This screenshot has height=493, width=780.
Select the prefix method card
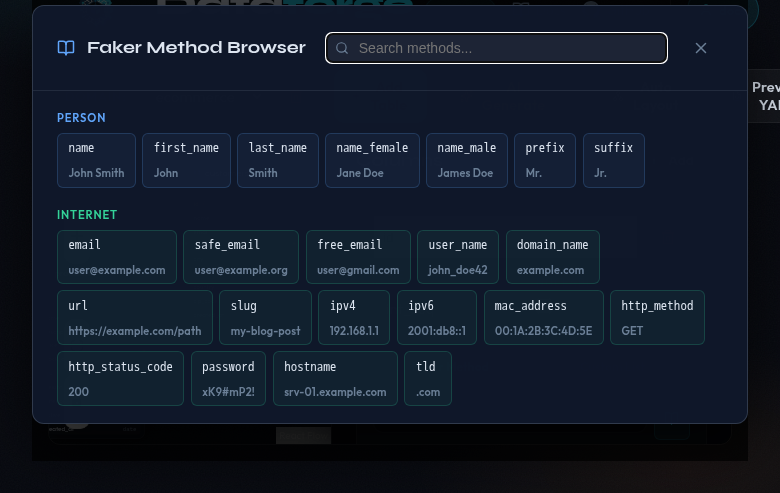coord(545,161)
